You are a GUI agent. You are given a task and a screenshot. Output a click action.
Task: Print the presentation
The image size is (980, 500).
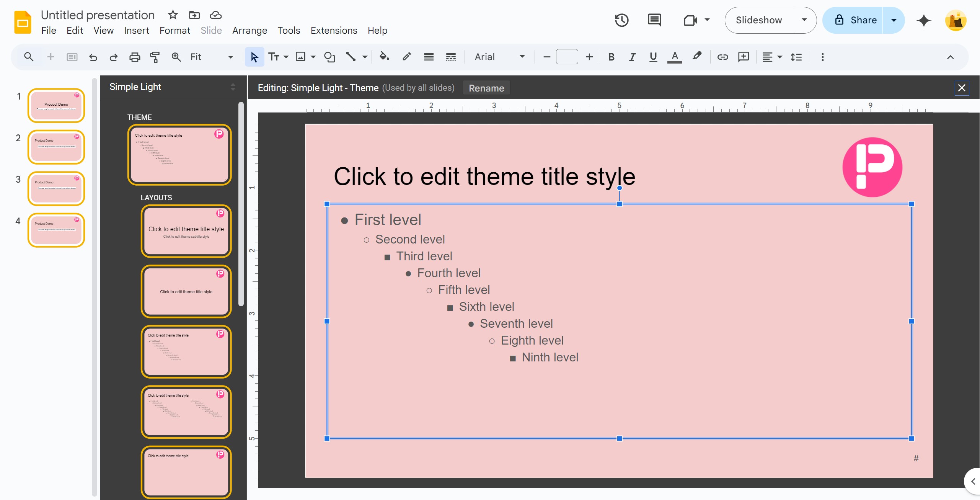pos(135,57)
